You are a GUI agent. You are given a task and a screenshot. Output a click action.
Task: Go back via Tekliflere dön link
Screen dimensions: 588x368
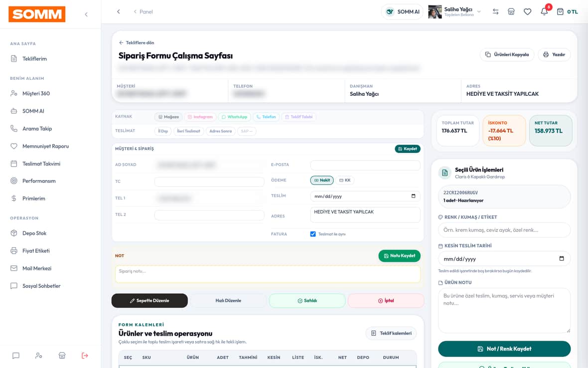pos(137,43)
